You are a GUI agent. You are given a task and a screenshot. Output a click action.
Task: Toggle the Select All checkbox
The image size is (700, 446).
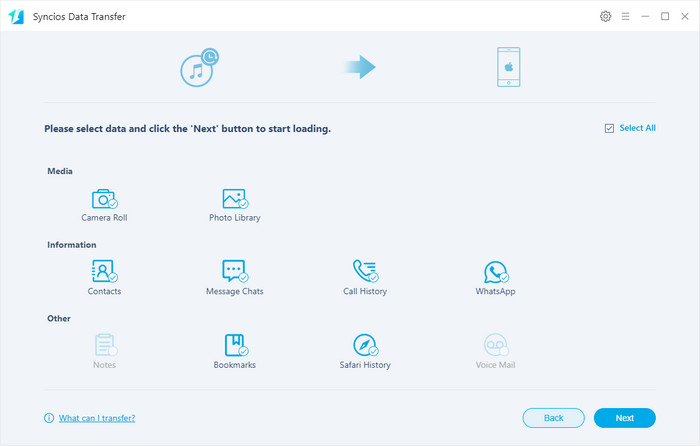tap(609, 129)
